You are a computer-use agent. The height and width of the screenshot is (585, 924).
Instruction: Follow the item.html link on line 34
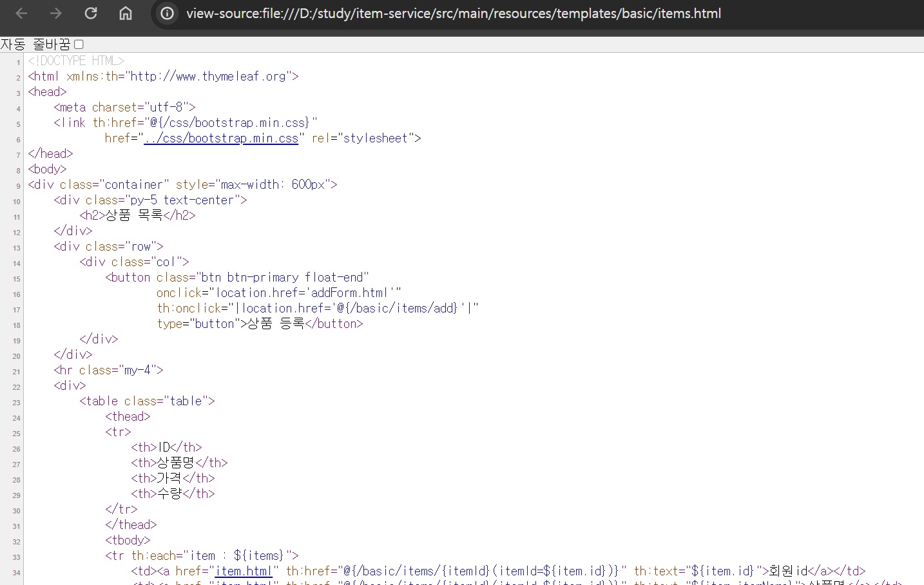[244, 571]
